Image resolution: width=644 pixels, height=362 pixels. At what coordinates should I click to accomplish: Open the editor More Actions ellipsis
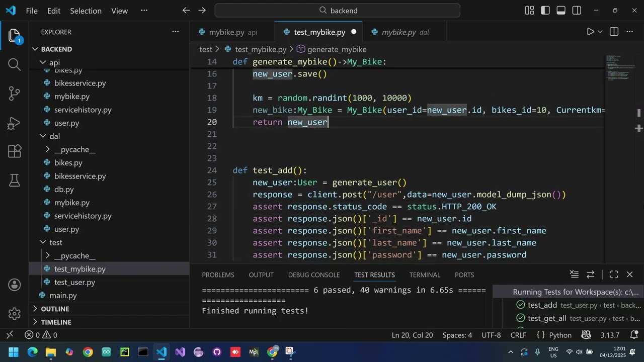(629, 32)
